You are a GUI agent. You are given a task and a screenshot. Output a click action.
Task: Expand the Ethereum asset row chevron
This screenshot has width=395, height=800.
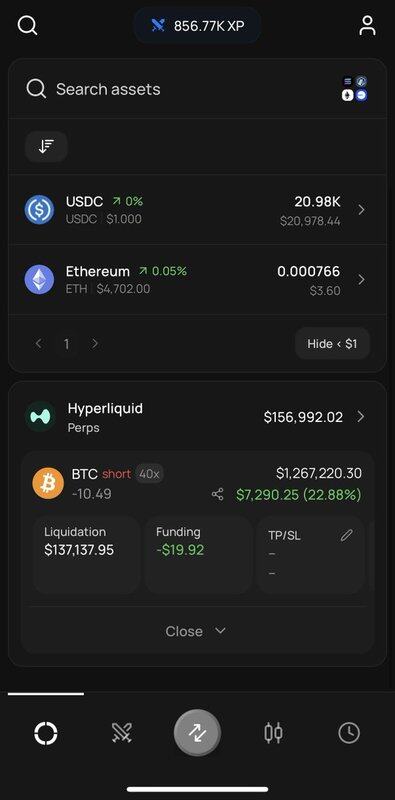click(x=361, y=280)
